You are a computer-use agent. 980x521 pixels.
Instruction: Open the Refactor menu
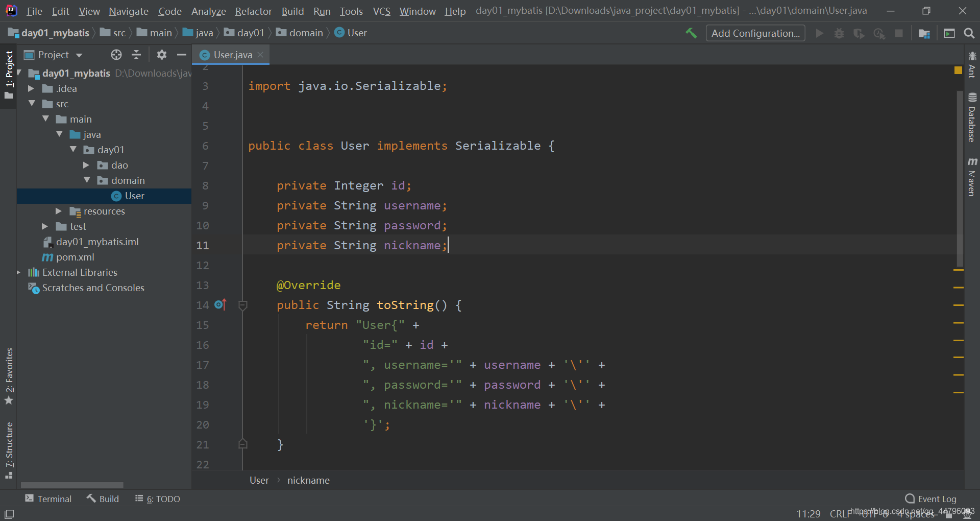click(253, 11)
